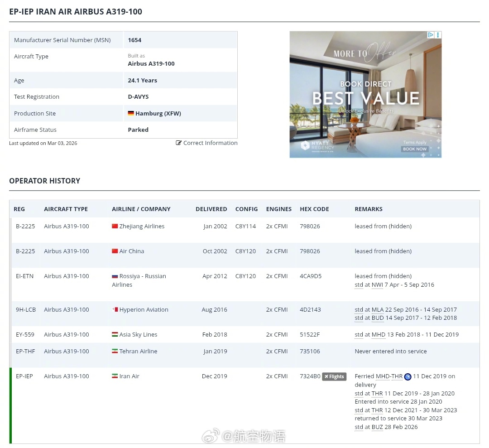
Task: Click the MHD code in Asia Sky Lines remarks
Action: tap(378, 334)
